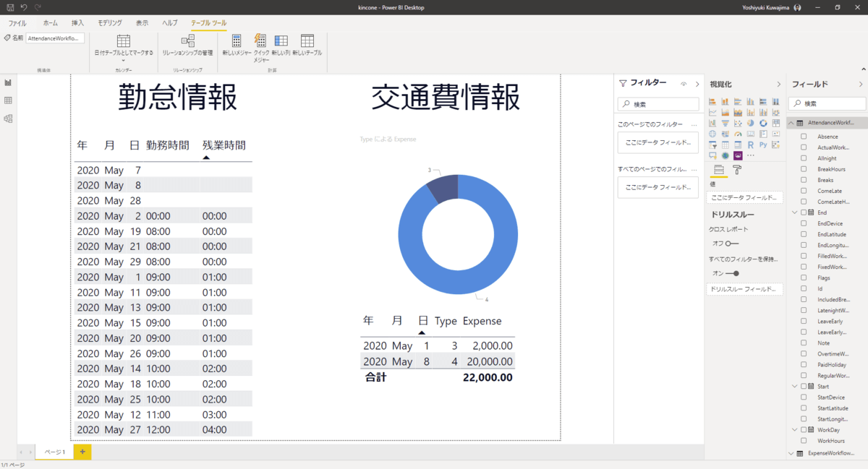This screenshot has height=469, width=868.
Task: Click the table 名前 input field
Action: click(55, 38)
